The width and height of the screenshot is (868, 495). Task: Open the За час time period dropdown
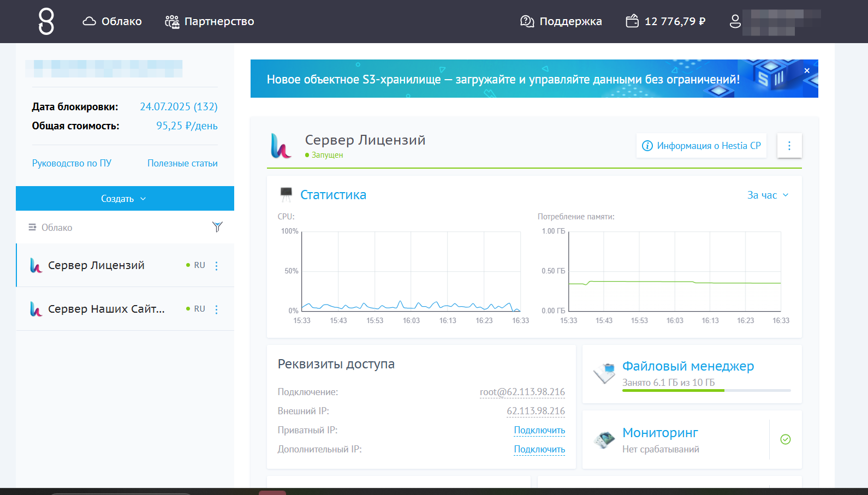[x=768, y=195]
